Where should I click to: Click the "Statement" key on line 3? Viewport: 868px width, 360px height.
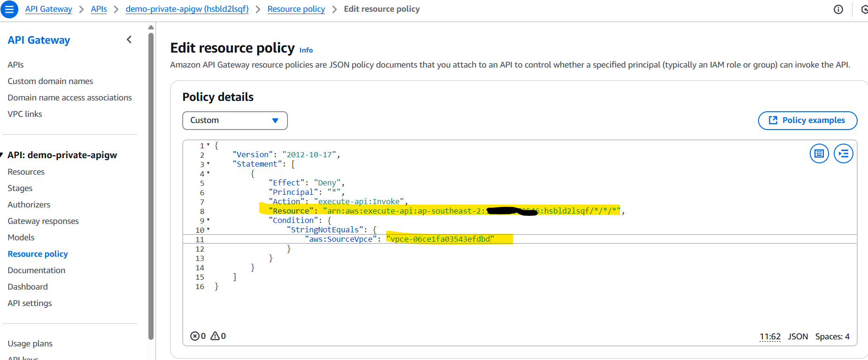point(257,164)
